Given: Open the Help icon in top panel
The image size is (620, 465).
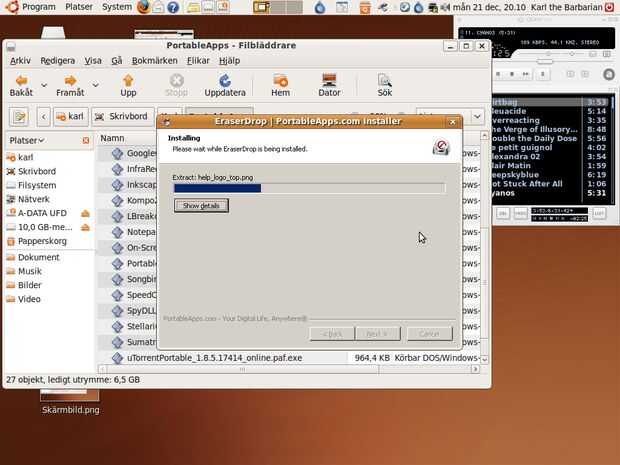Looking at the screenshot, I should point(173,7).
